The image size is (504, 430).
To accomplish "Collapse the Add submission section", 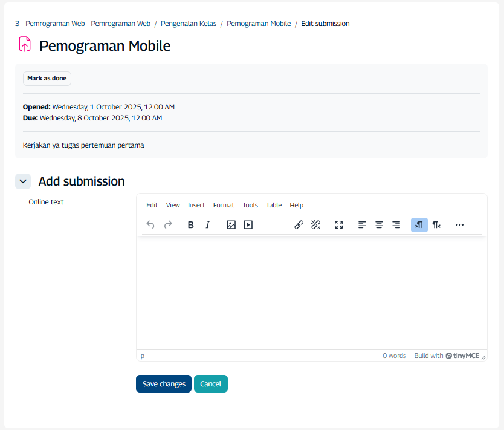I will tap(23, 181).
